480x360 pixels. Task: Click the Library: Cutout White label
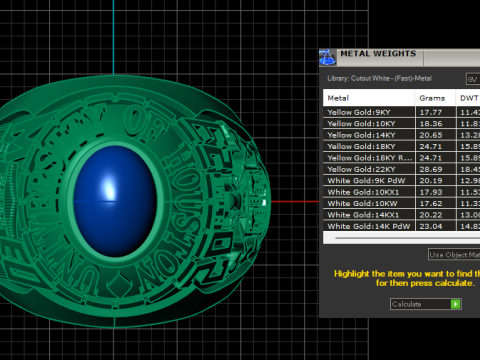[379, 79]
